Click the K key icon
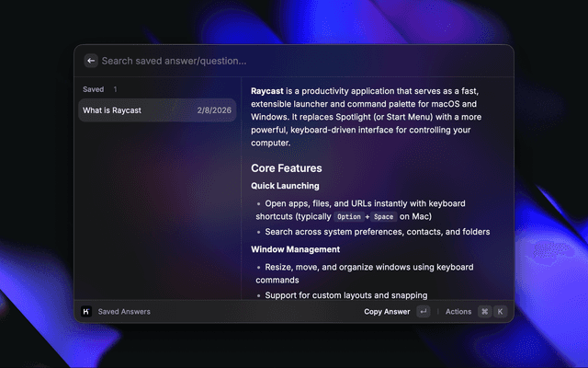The image size is (588, 368). tap(501, 312)
